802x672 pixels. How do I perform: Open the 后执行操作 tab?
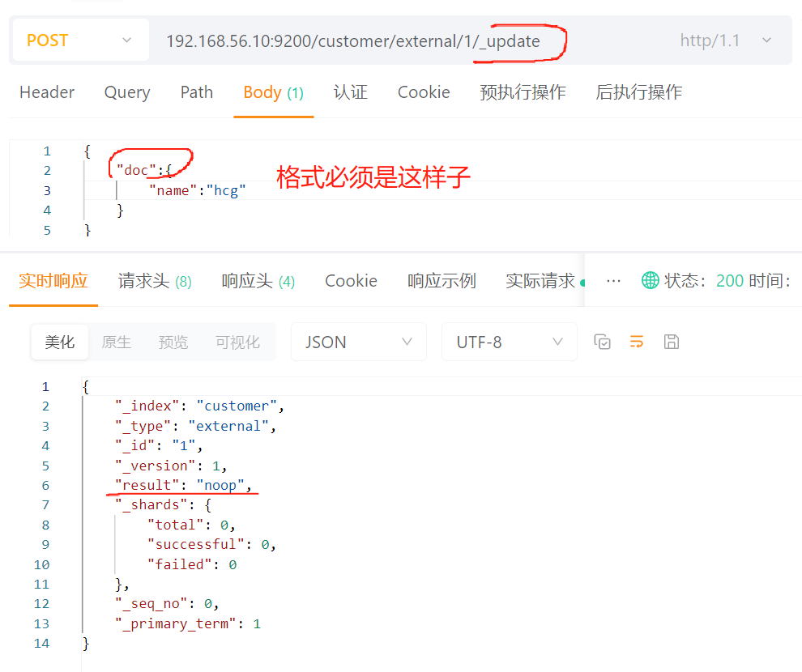(x=639, y=92)
